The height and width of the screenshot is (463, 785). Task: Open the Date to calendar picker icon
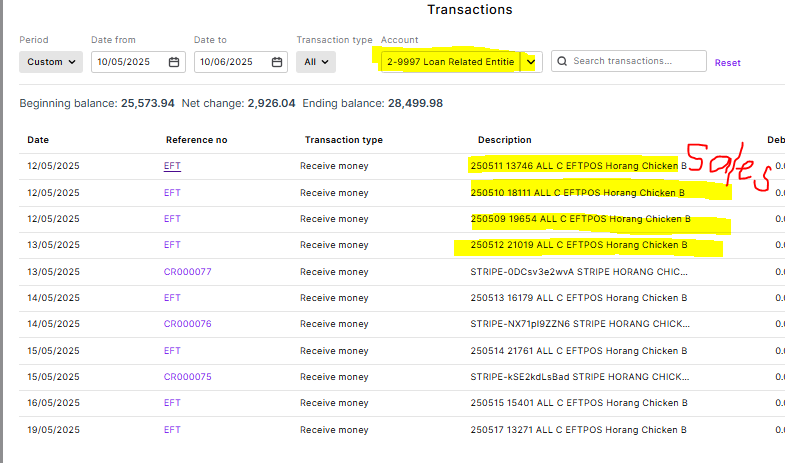(x=276, y=62)
